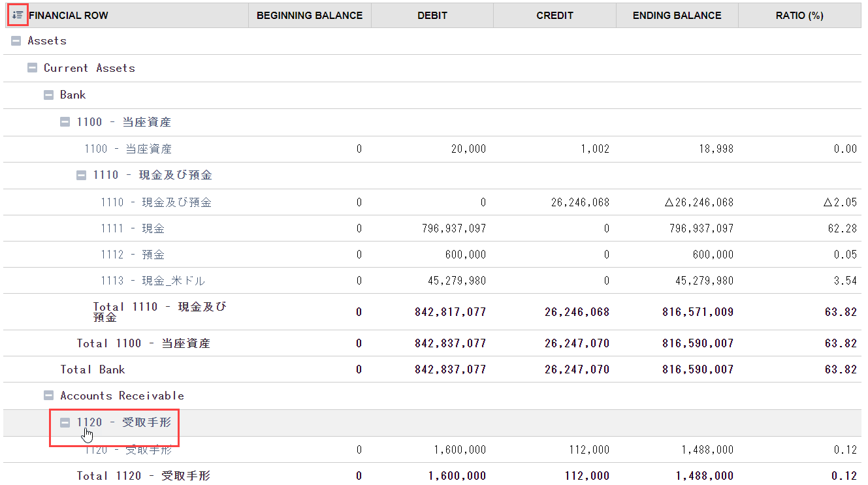Collapse the Current Assets section
This screenshot has width=868, height=485.
coord(32,68)
